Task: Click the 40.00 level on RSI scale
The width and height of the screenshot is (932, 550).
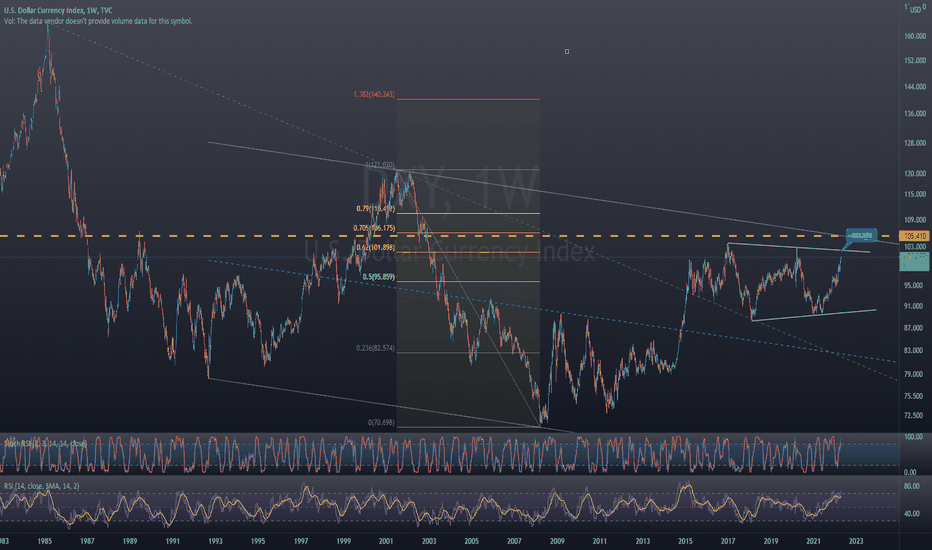Action: 912,514
